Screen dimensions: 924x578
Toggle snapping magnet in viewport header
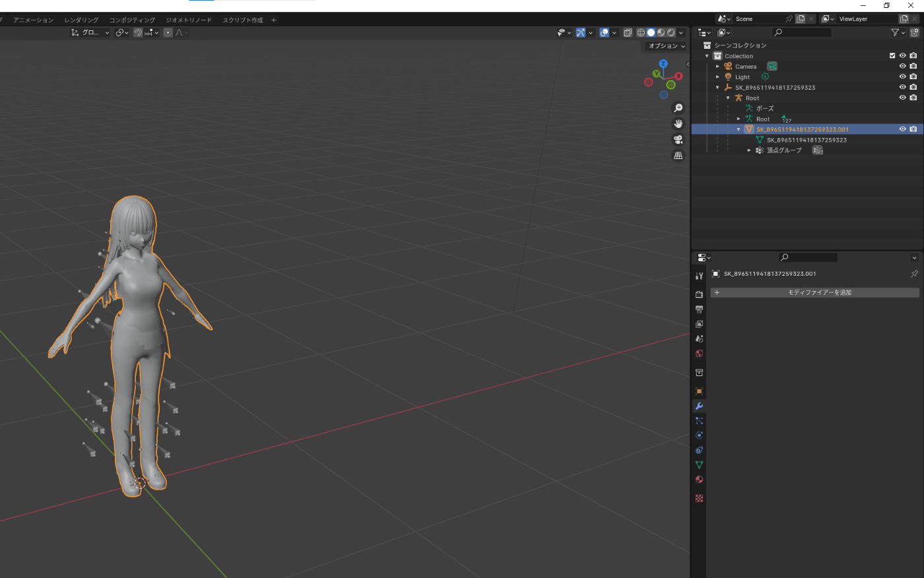138,32
